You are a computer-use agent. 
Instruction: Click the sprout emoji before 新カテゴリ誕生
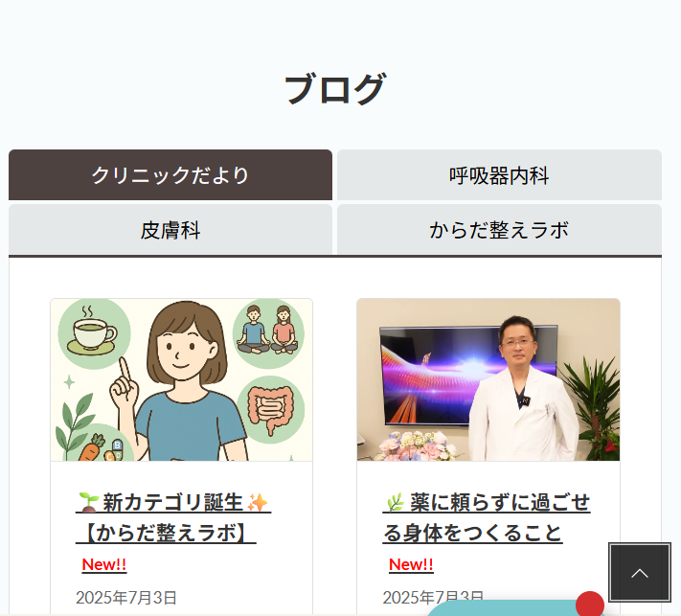pyautogui.click(x=89, y=502)
